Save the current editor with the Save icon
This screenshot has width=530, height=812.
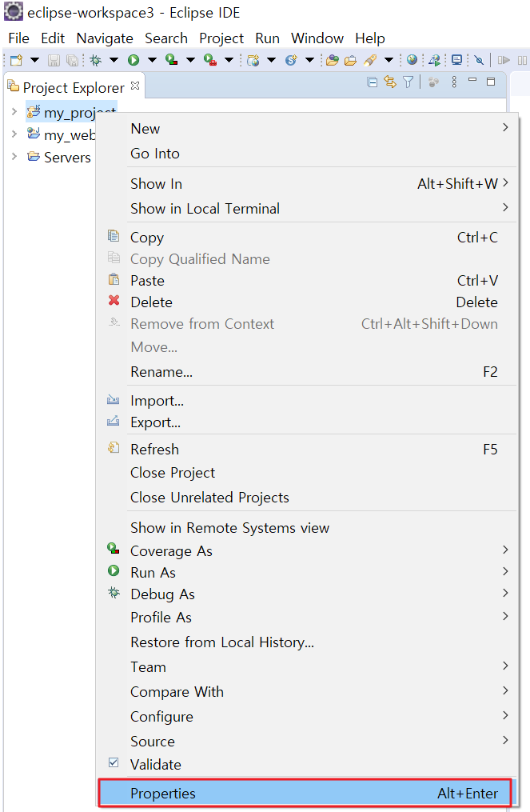(53, 59)
